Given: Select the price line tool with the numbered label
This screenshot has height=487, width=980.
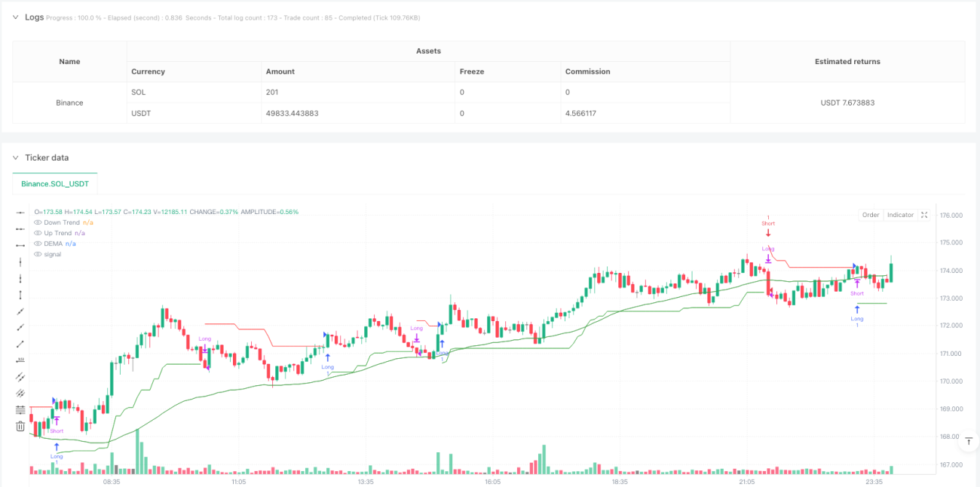Looking at the screenshot, I should click(20, 360).
